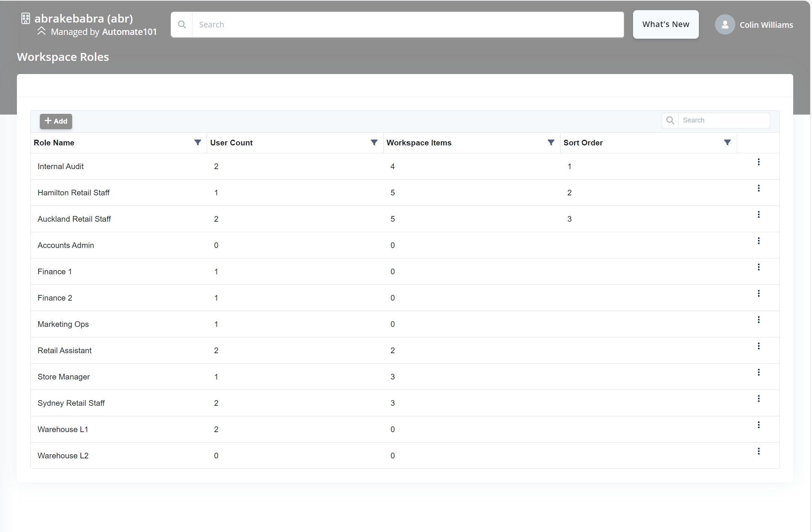
Task: Sort by Sort Order column header
Action: click(583, 143)
